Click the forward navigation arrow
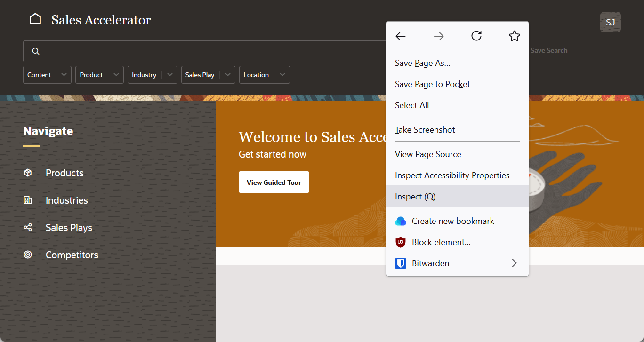 438,36
